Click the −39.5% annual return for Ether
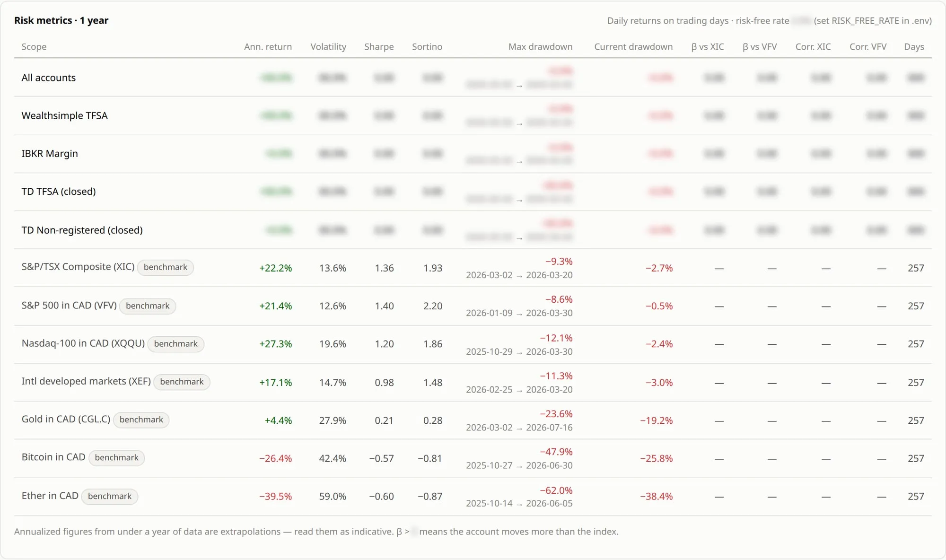This screenshot has height=560, width=946. click(275, 497)
